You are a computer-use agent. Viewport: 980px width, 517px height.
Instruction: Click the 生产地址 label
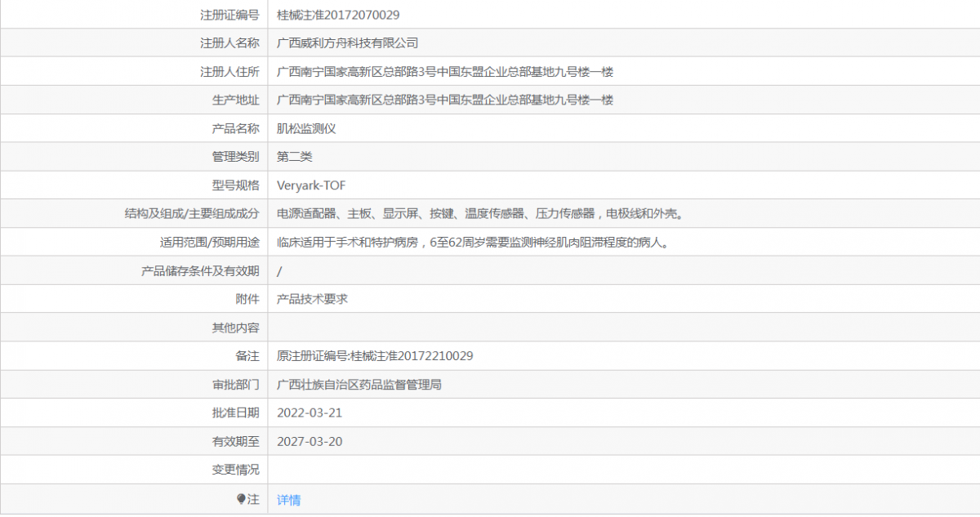[x=235, y=100]
